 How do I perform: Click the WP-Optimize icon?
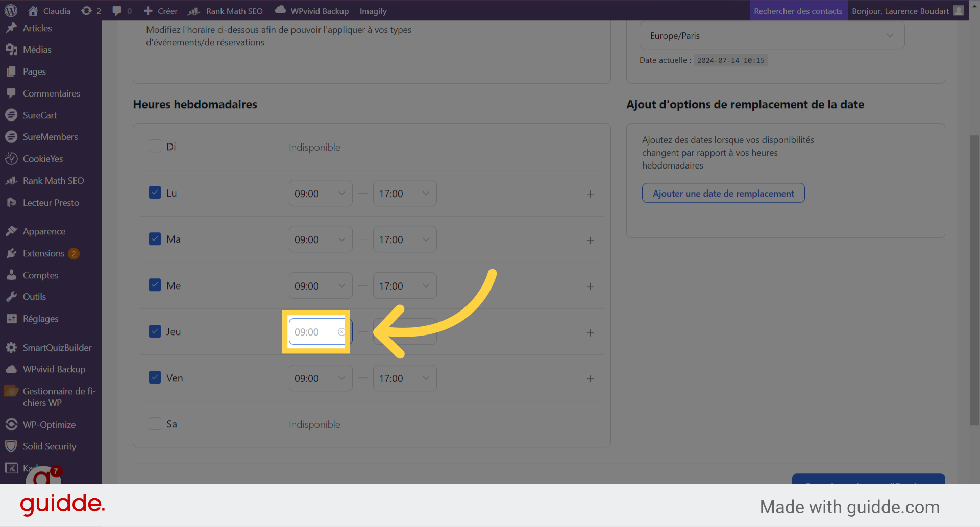pos(11,424)
